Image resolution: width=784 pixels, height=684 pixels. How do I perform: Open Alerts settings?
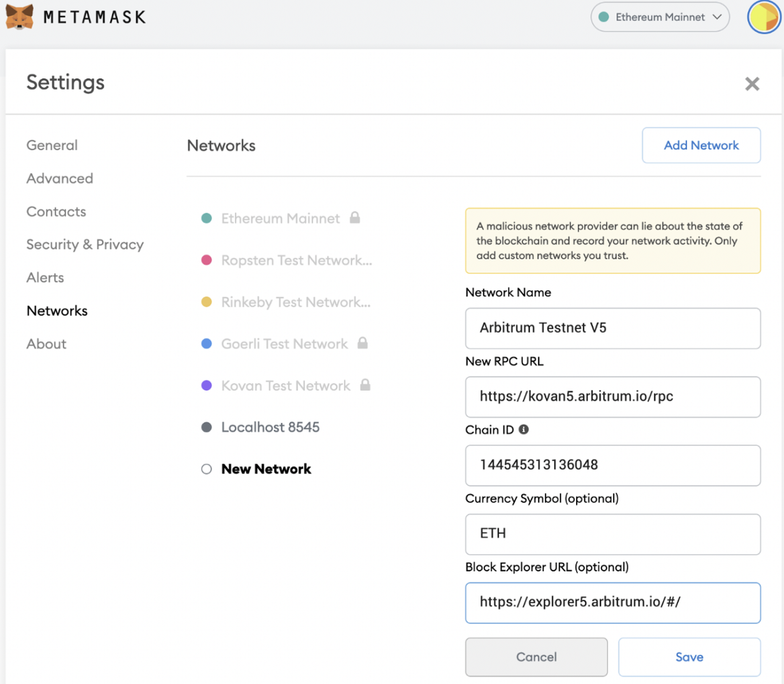click(x=45, y=278)
